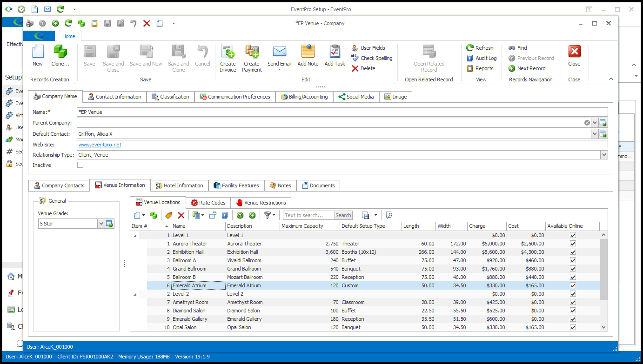Go to Next Record
The width and height of the screenshot is (643, 364).
tap(527, 68)
